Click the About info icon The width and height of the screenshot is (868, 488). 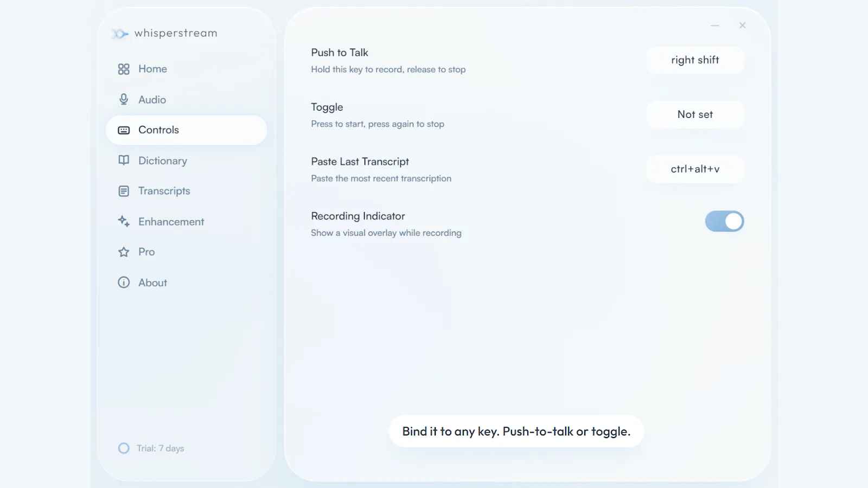coord(124,282)
